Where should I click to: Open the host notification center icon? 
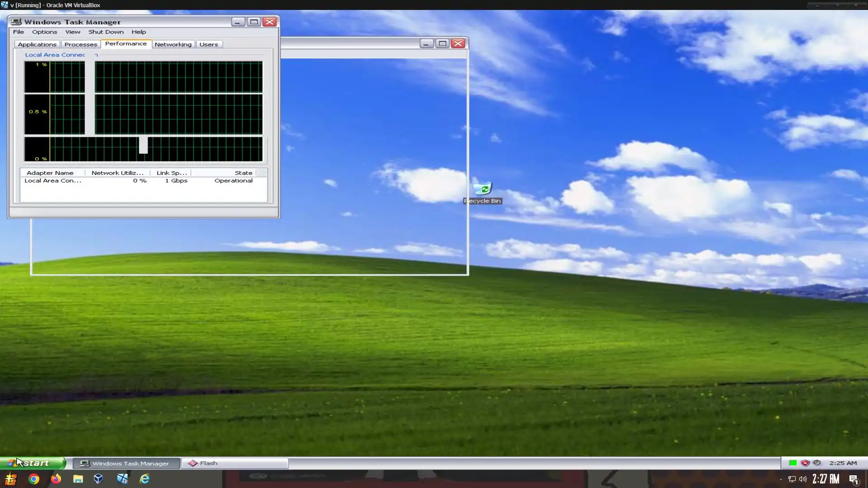tap(854, 479)
